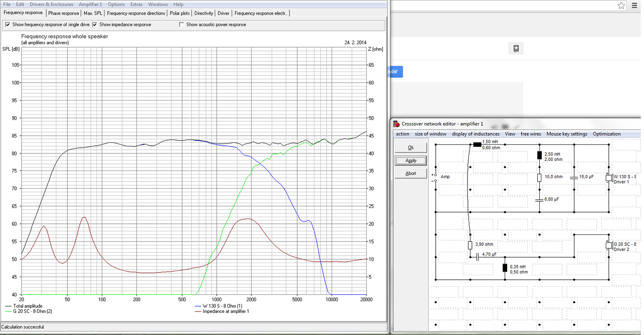Select the 4,70 µF capacitor symbol
Screen dimensions: 644x335
pos(477,257)
